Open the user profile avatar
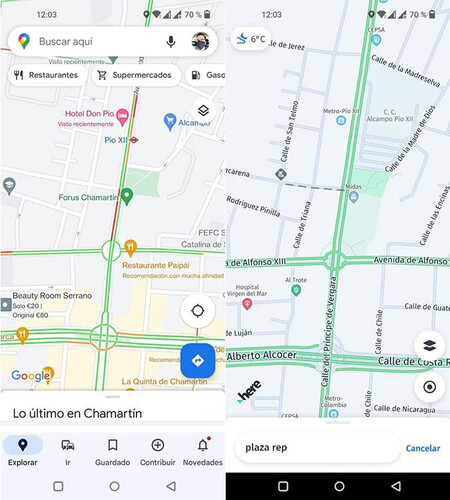The height and width of the screenshot is (500, 450). click(x=200, y=41)
